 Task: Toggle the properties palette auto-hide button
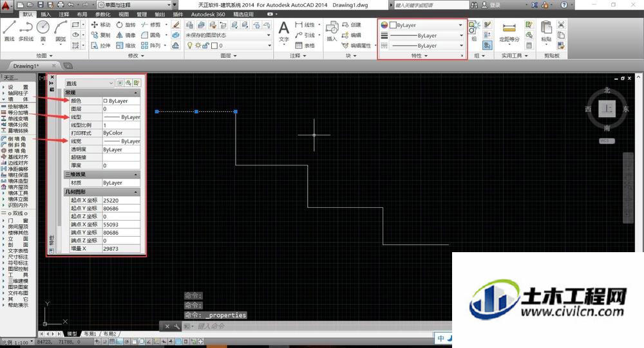pos(52,83)
